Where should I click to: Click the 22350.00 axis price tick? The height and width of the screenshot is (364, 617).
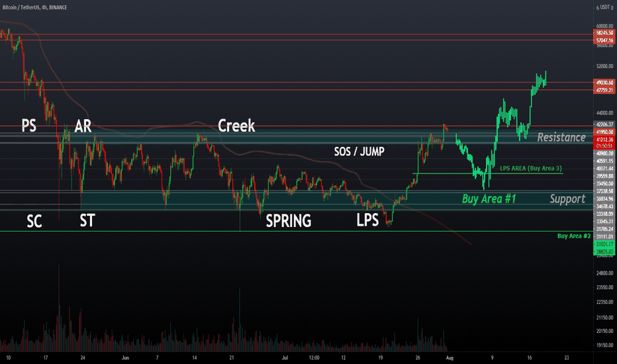tap(605, 302)
